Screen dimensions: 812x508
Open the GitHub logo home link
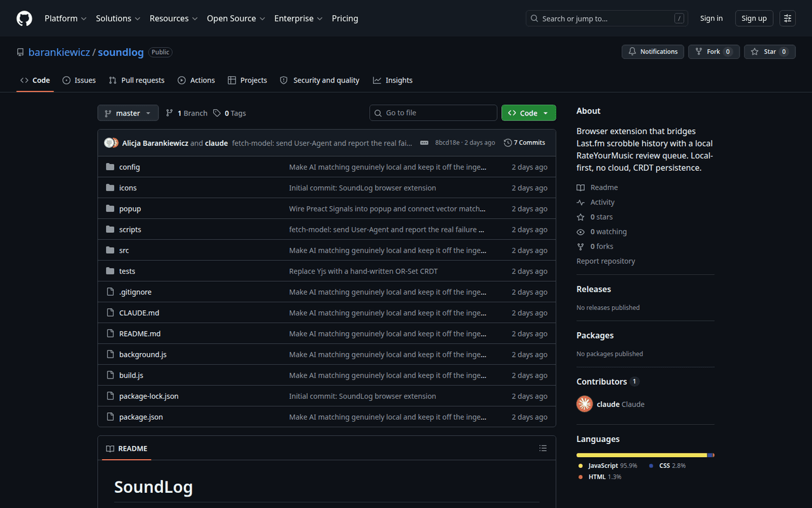pos(24,18)
